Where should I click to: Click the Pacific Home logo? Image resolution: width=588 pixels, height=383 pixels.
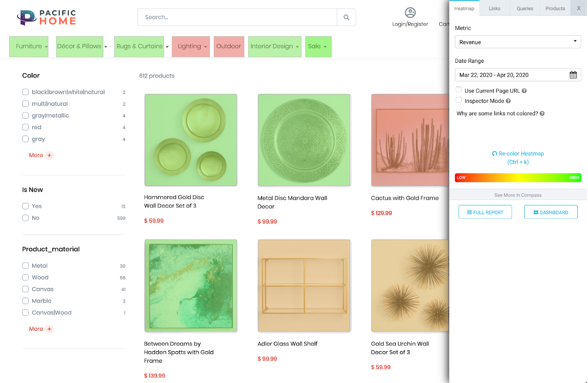point(47,18)
